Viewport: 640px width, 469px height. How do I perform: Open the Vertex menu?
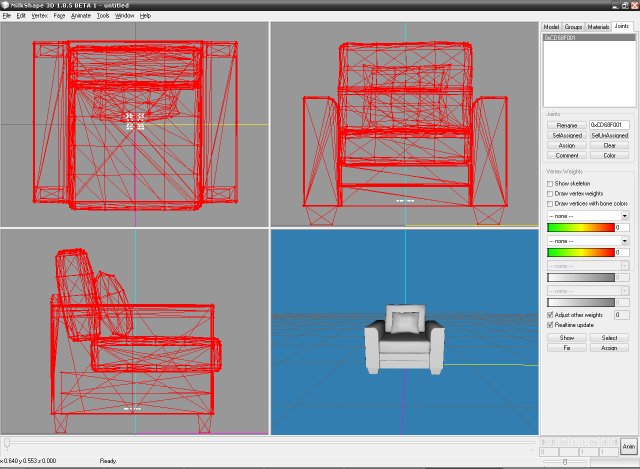click(39, 16)
